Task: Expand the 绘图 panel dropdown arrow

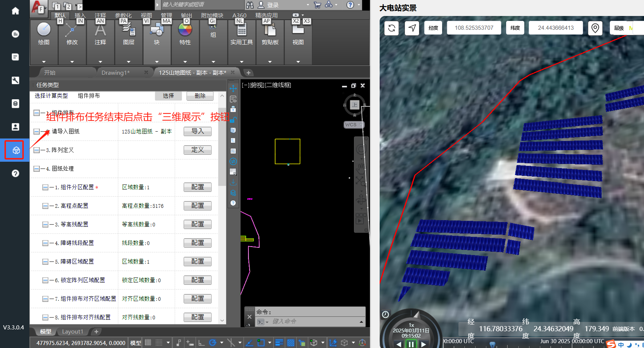Action: click(x=44, y=62)
